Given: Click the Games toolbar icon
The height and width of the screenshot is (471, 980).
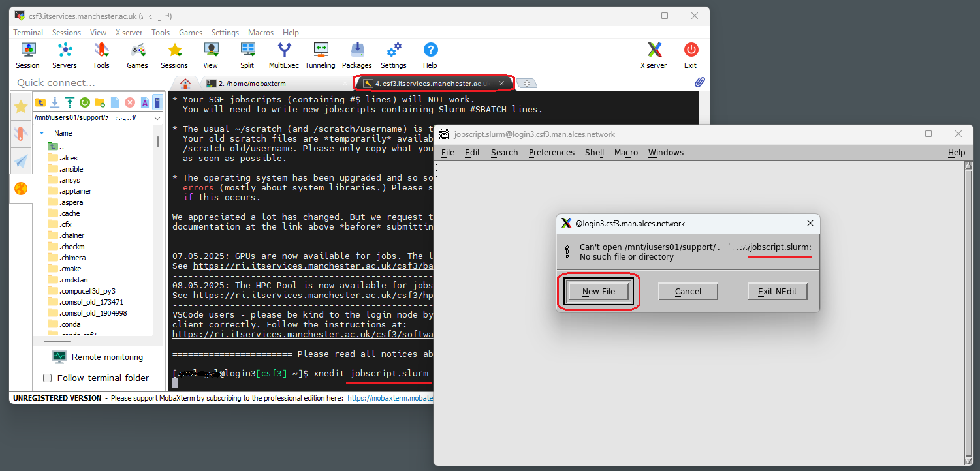Looking at the screenshot, I should [x=137, y=55].
